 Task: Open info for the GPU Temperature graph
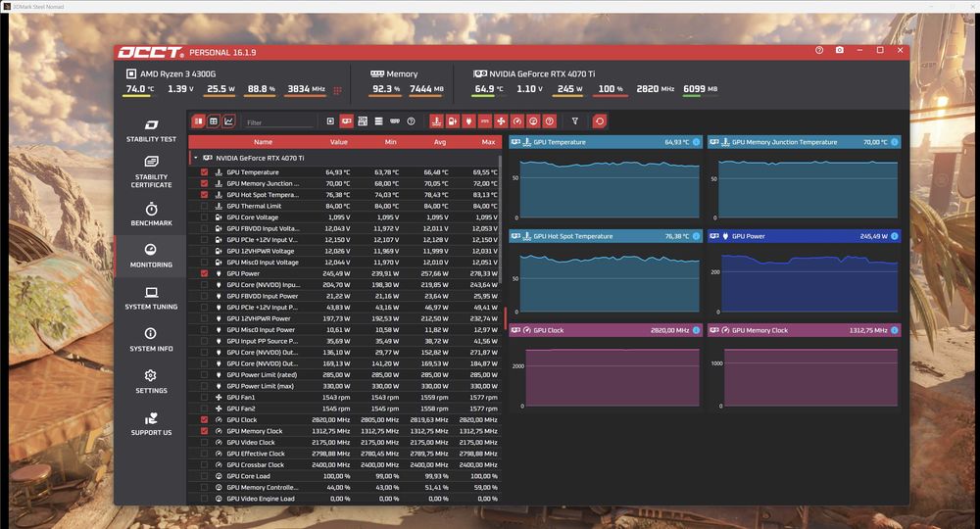696,142
